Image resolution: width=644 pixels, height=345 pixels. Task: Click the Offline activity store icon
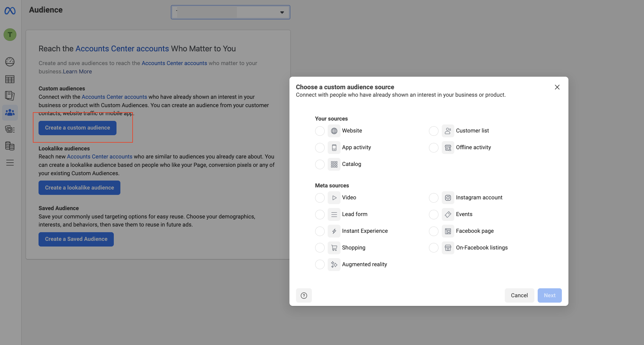(448, 147)
